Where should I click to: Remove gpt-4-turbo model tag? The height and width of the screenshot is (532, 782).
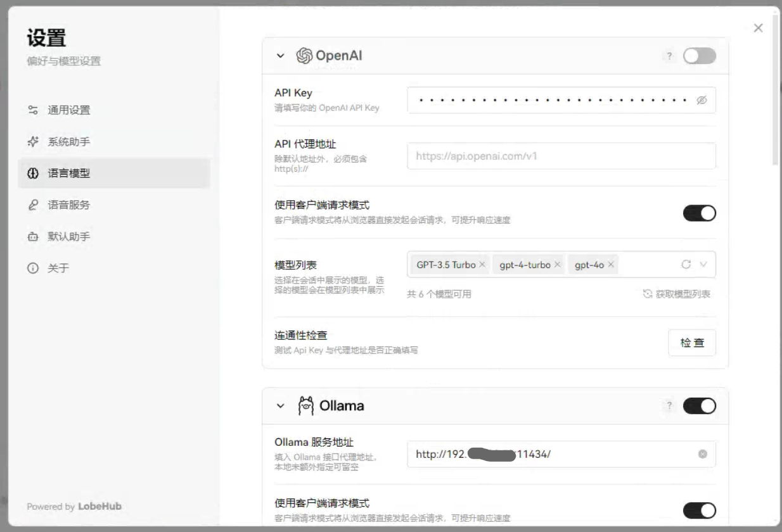[x=558, y=265]
